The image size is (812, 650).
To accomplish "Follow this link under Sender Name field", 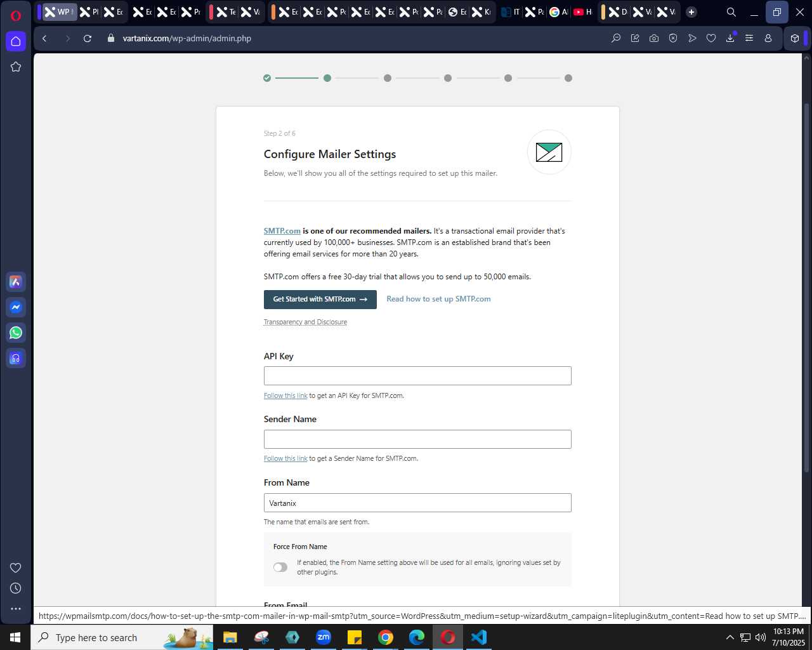I will point(285,458).
